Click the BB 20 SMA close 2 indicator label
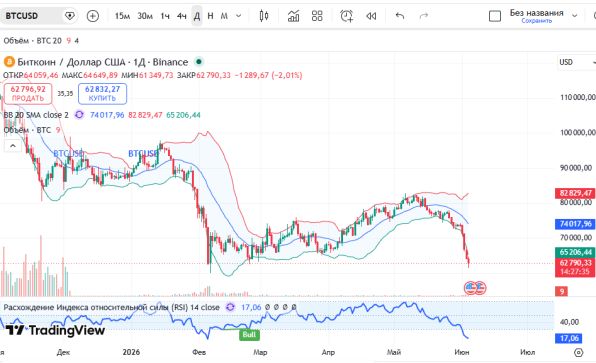596x363 pixels. 36,115
